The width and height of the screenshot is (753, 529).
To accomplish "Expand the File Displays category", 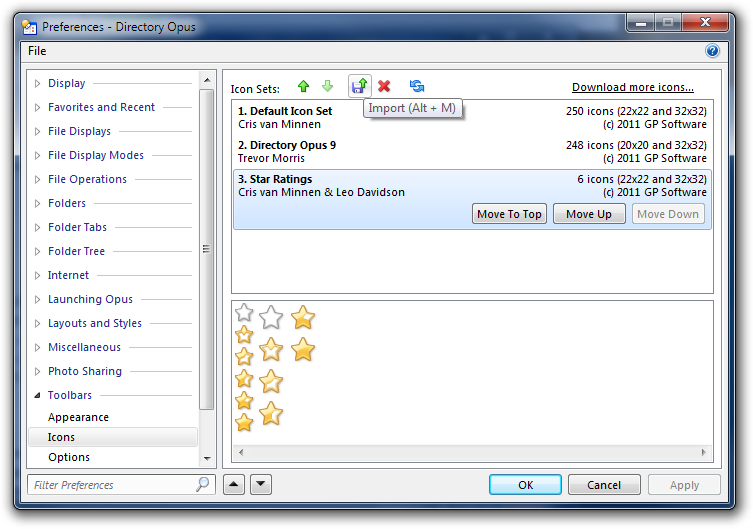I will coord(37,132).
